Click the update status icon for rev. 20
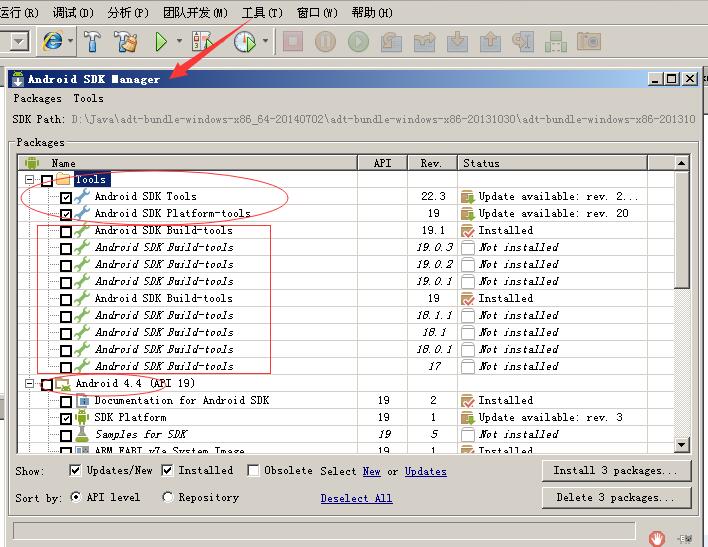This screenshot has height=547, width=708. coord(468,213)
